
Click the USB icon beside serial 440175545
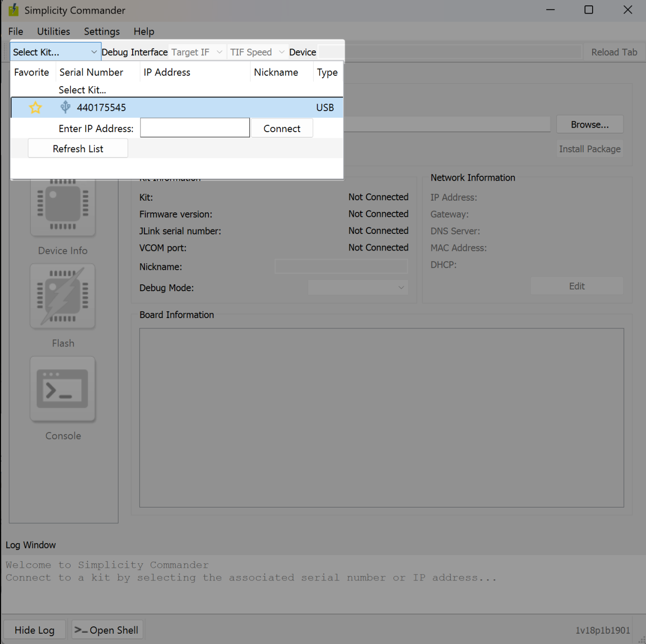click(x=65, y=107)
